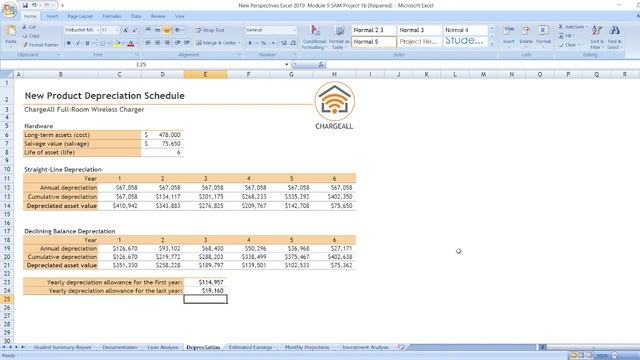Switch to Data ribbon tab

pos(136,16)
